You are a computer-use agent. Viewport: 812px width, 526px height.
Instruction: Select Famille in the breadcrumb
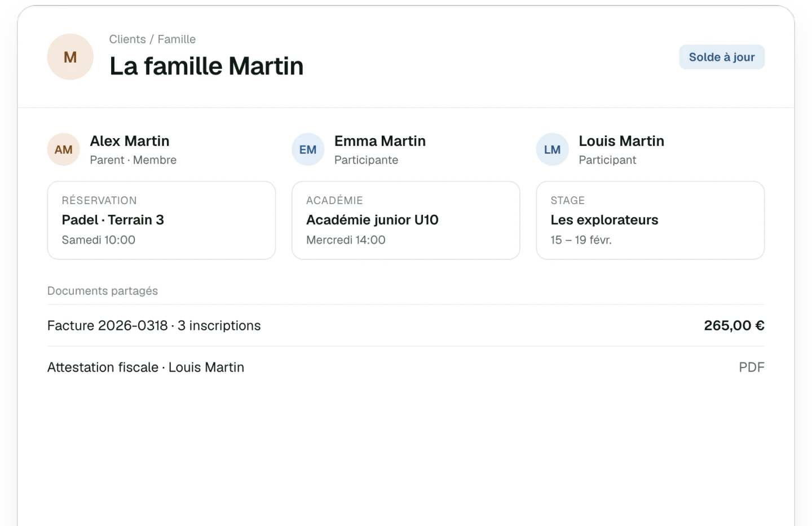(176, 39)
